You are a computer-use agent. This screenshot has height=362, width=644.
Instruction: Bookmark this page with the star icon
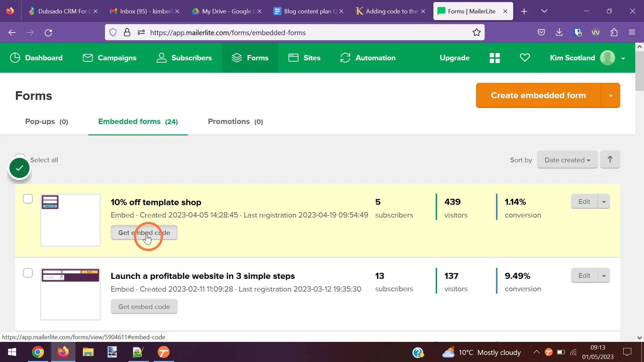(477, 33)
